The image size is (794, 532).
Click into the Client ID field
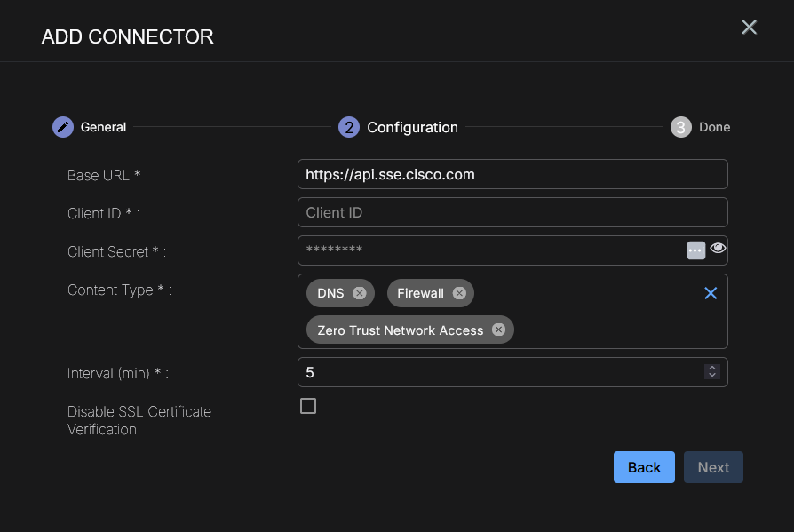tap(512, 213)
